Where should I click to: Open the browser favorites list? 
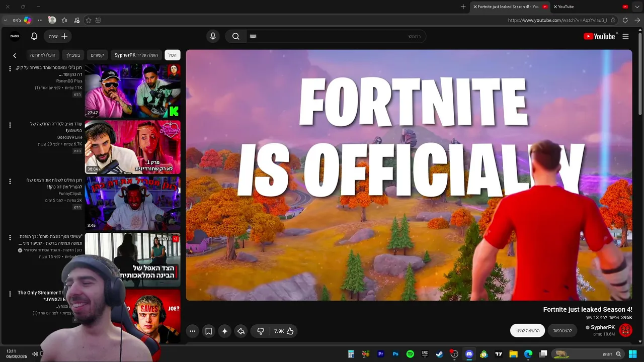pyautogui.click(x=64, y=20)
